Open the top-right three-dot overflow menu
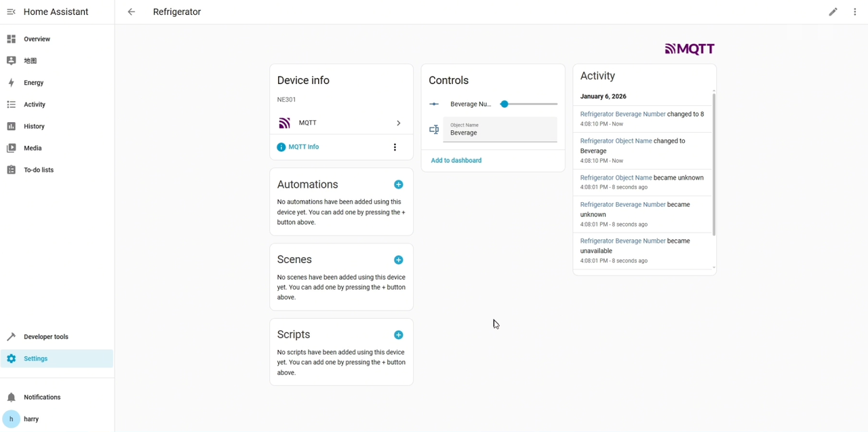 click(854, 12)
